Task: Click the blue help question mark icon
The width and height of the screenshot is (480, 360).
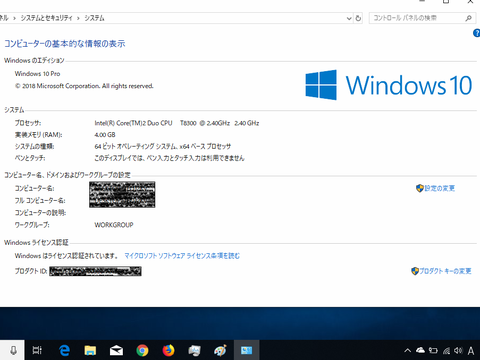Action: [x=477, y=33]
